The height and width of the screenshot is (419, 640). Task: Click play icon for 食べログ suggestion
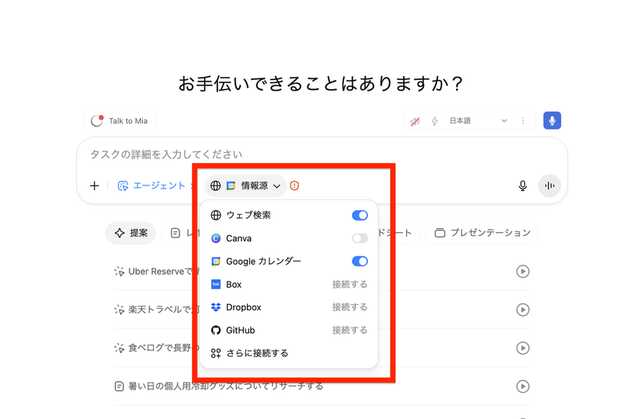(x=522, y=348)
